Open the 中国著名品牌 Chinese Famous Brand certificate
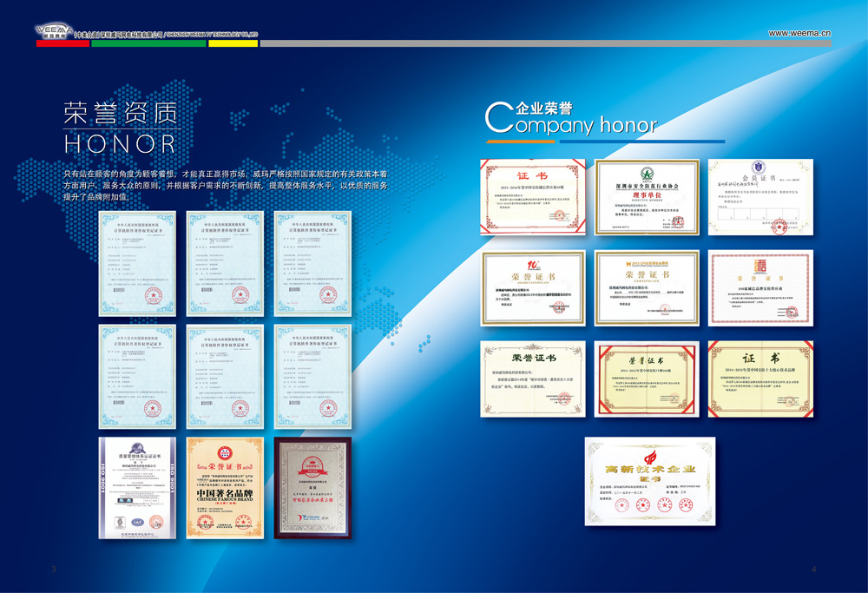This screenshot has height=593, width=868. 225,488
